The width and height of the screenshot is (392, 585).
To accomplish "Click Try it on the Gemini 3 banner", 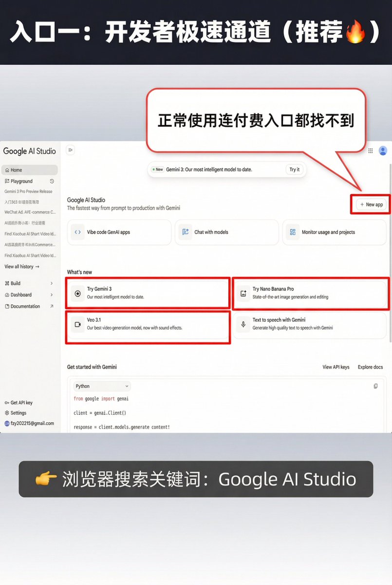I will [x=295, y=170].
